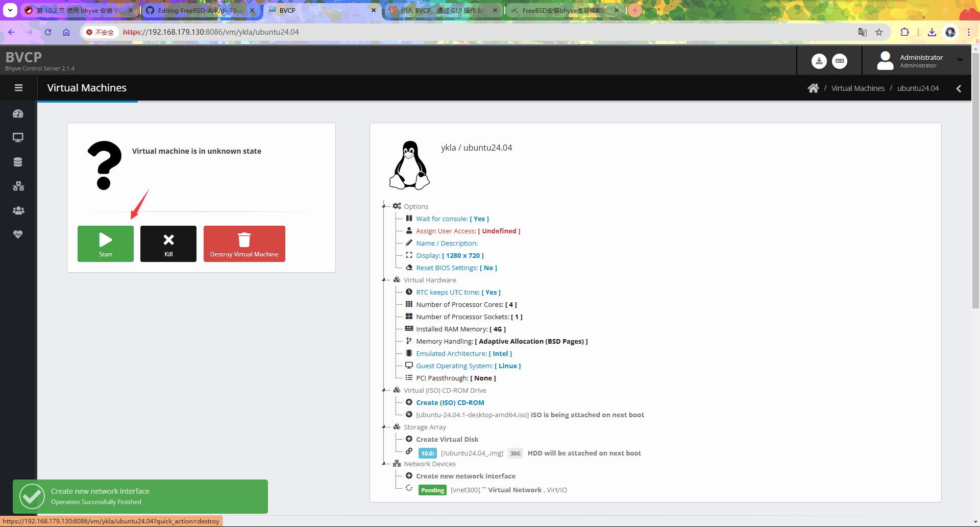Open browser extensions puzzle icon
Screen dimensions: 980x527
coord(904,32)
